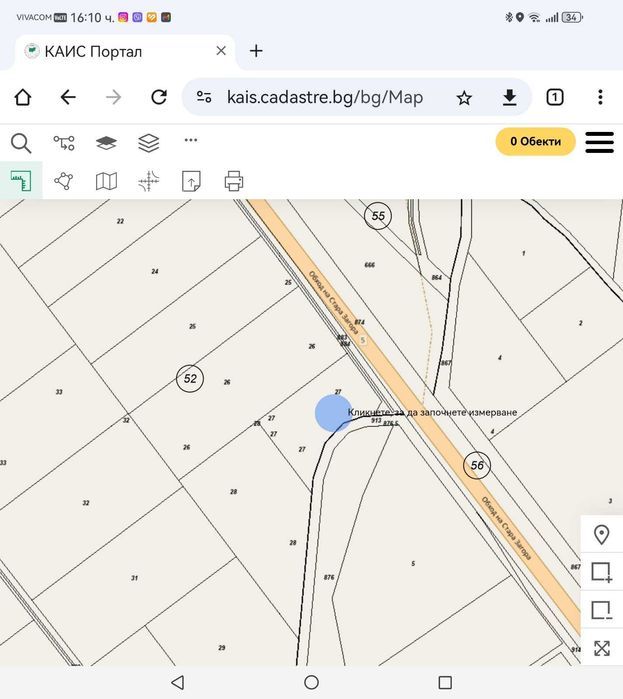Tap the Android recent apps square
Screen dimensions: 623x699
coord(445,682)
